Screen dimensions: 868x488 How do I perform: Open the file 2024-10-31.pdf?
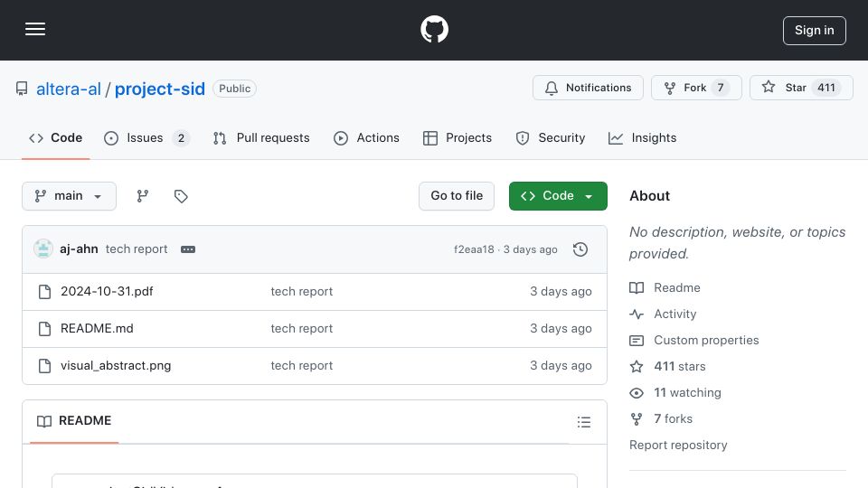click(x=107, y=292)
